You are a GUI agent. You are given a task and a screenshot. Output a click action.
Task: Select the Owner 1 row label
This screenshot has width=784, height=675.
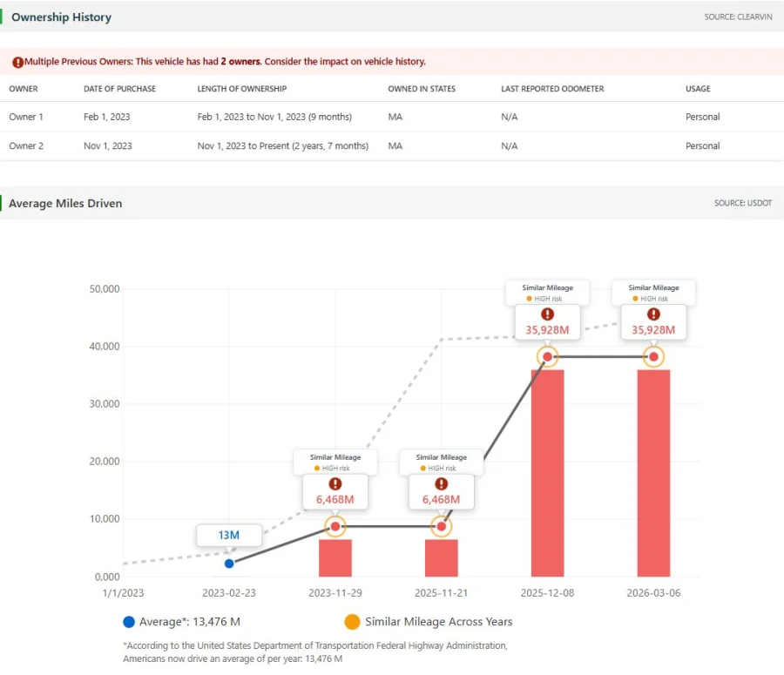click(26, 117)
